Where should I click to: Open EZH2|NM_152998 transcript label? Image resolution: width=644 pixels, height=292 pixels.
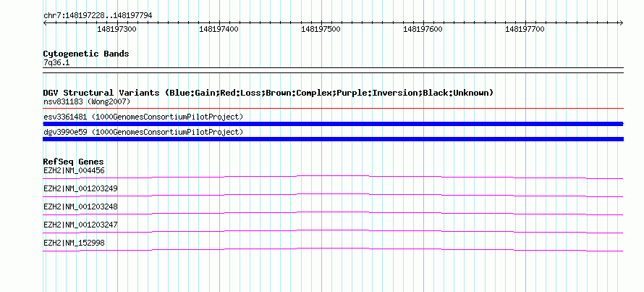click(x=74, y=243)
